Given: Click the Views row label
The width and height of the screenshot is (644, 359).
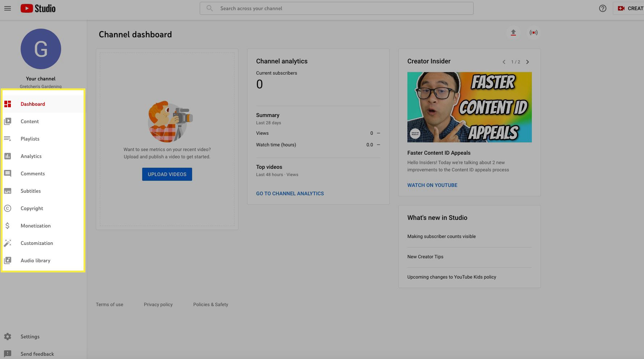Looking at the screenshot, I should [x=262, y=133].
